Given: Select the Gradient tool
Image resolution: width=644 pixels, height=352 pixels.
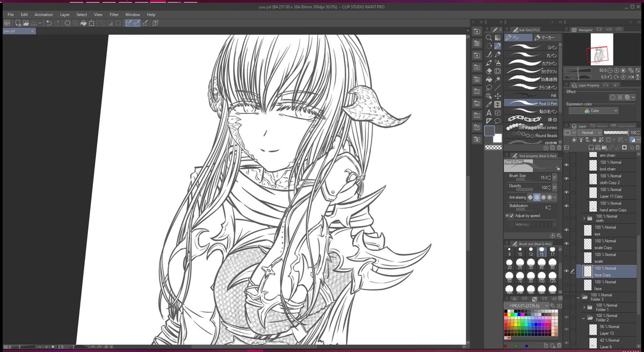Looking at the screenshot, I should click(497, 38).
